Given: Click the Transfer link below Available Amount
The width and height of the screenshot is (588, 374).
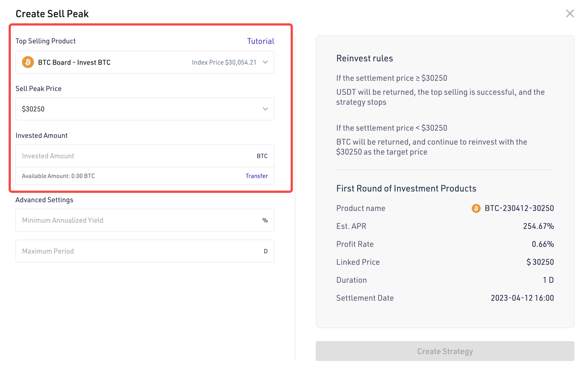Looking at the screenshot, I should pyautogui.click(x=257, y=176).
